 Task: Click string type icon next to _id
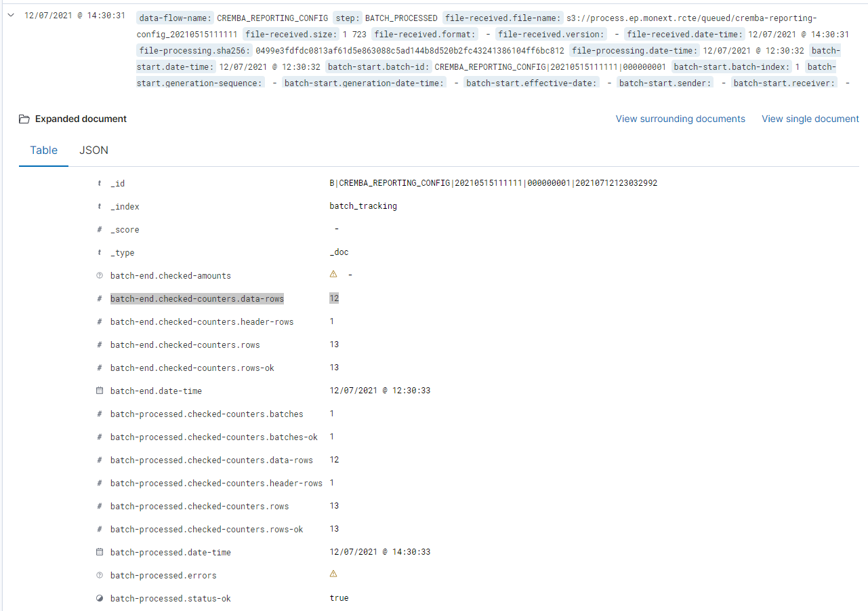point(100,184)
